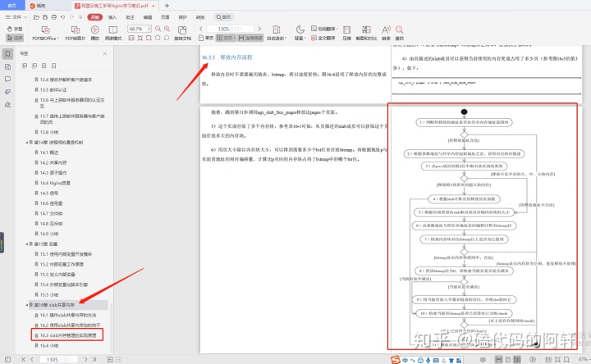Switch to single page view
Image resolution: width=591 pixels, height=364 pixels.
click(x=206, y=38)
